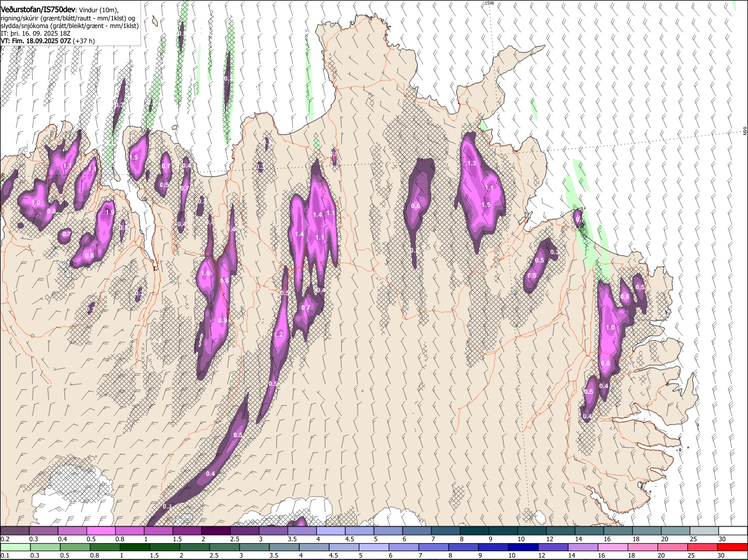The image size is (748, 560).
Task: Click the darkest purple upper swatch labeled 2
Action: (x=216, y=531)
